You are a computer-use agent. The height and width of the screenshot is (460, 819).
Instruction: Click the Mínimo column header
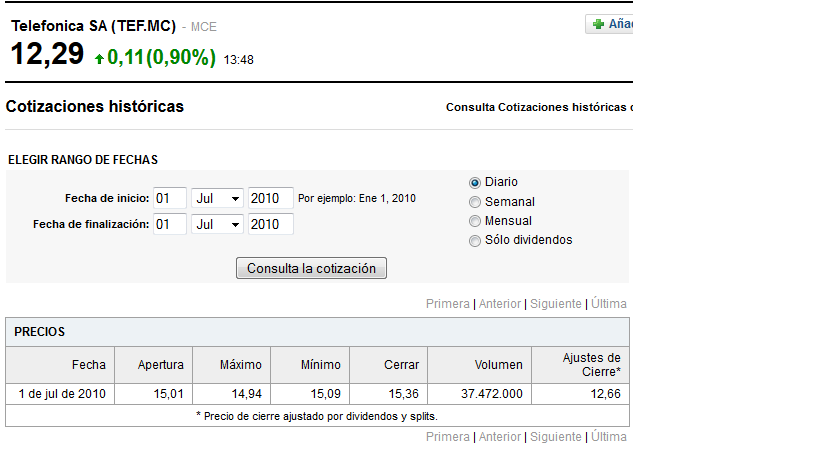pos(310,365)
